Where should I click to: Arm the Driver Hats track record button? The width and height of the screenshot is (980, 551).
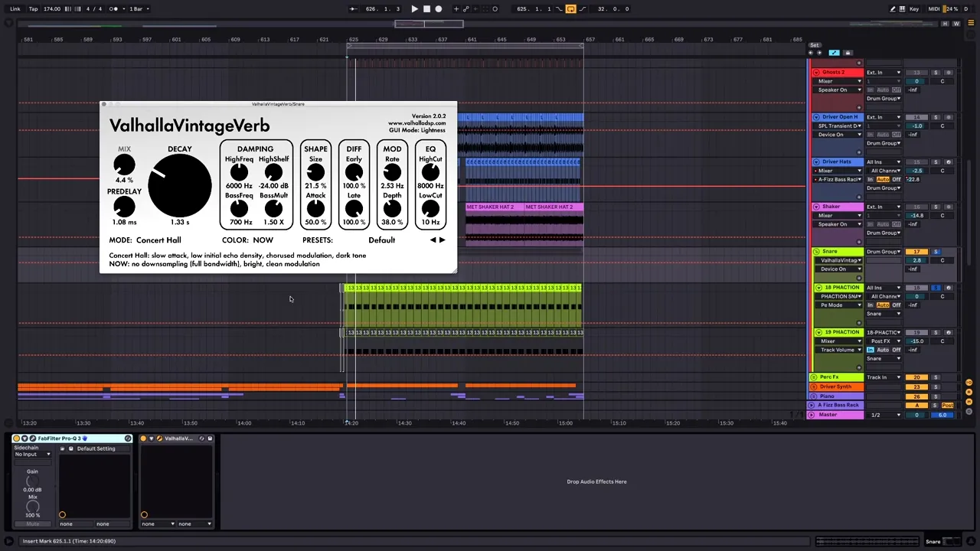click(x=948, y=162)
